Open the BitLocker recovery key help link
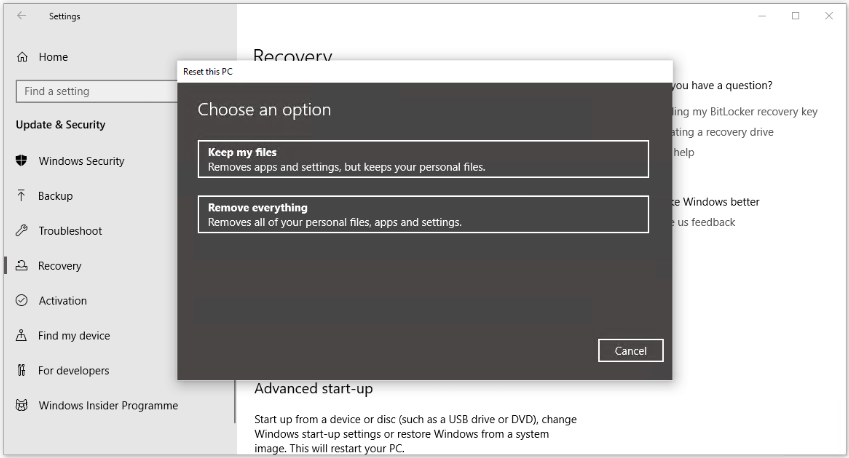 (745, 112)
